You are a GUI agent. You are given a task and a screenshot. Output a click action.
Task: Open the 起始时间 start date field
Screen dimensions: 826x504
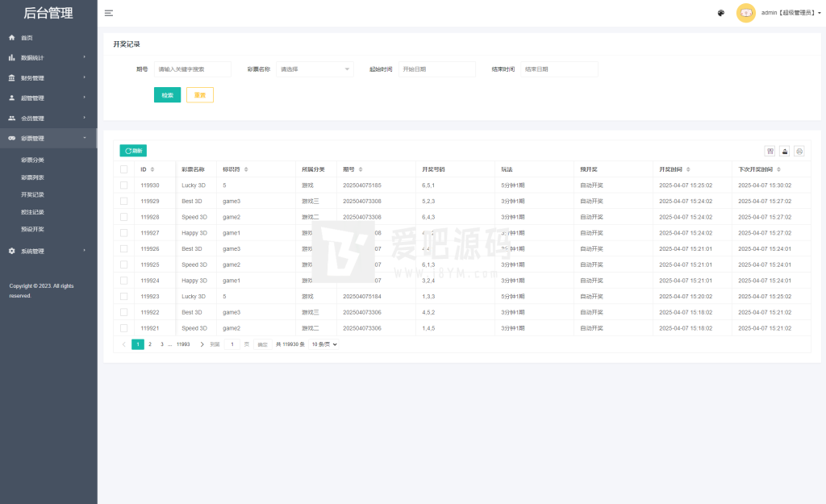[437, 69]
